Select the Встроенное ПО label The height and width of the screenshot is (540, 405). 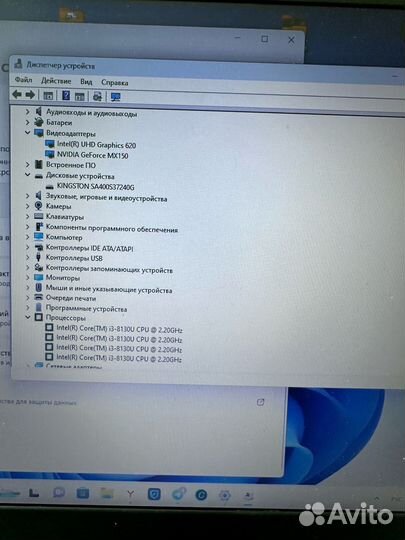71,165
